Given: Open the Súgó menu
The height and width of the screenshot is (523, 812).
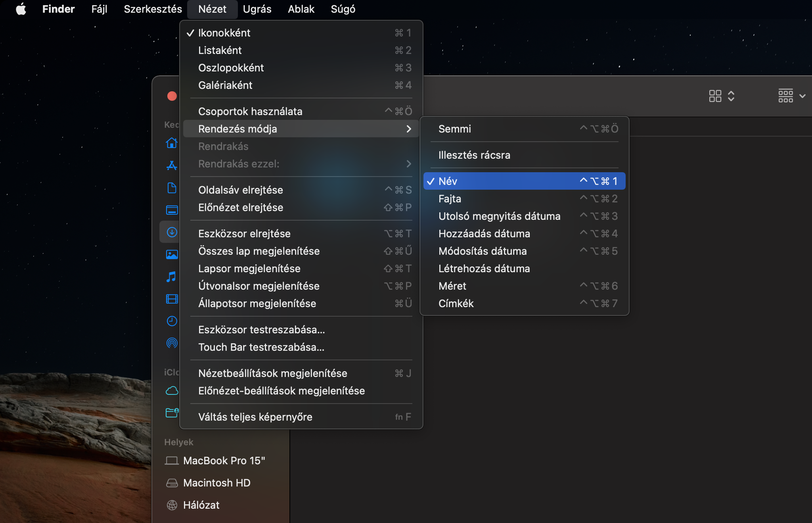Looking at the screenshot, I should click(x=343, y=9).
